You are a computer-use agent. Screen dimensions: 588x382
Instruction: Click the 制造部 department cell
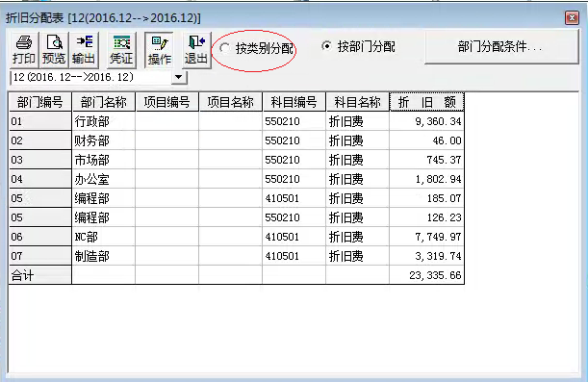(x=104, y=256)
